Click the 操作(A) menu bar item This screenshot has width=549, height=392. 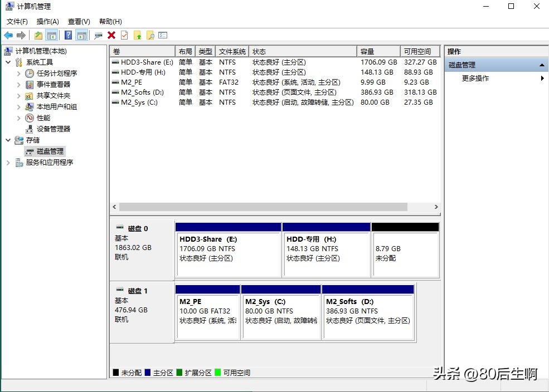coord(47,21)
